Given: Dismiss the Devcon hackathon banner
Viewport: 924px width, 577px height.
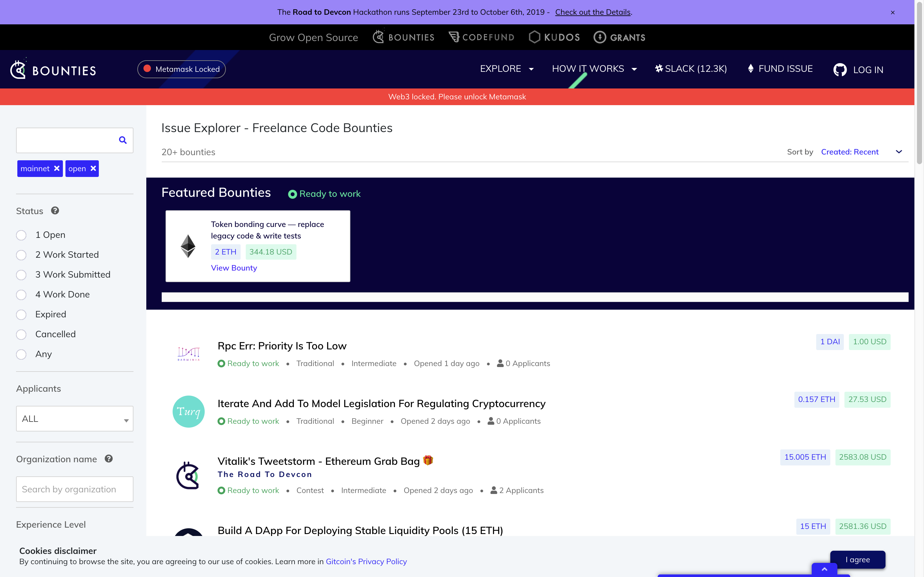Looking at the screenshot, I should click(x=893, y=12).
